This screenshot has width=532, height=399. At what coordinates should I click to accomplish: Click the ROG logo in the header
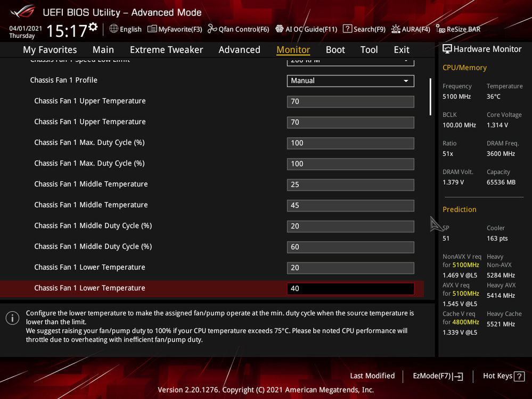[22, 12]
